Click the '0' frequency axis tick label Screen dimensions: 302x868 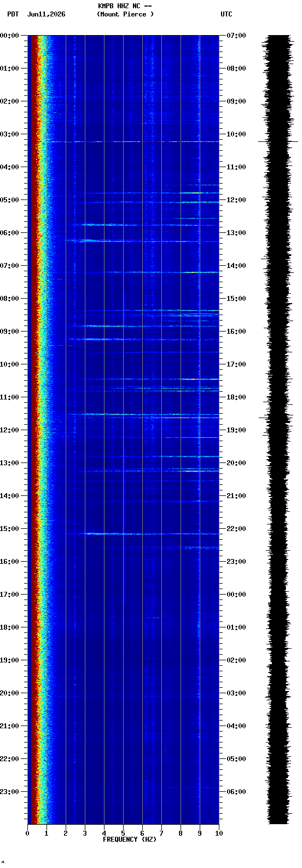(27, 833)
